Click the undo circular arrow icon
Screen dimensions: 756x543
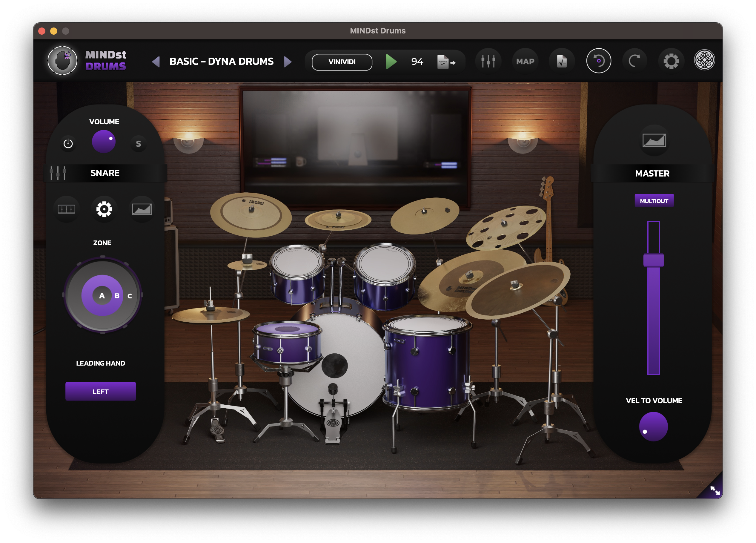[x=598, y=61]
